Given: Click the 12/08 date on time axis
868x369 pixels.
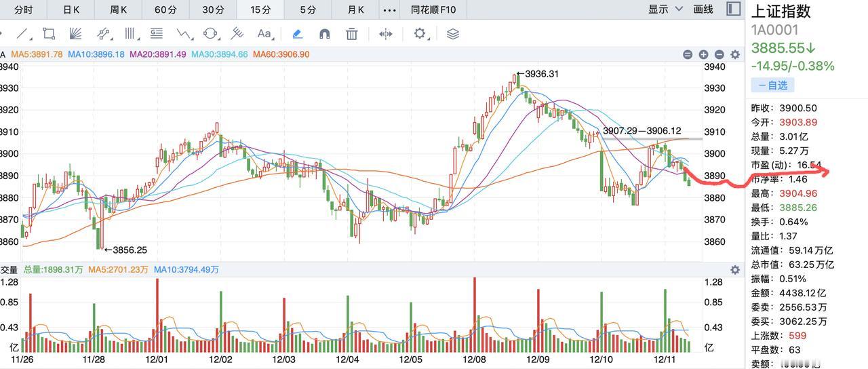Looking at the screenshot, I should pos(473,359).
